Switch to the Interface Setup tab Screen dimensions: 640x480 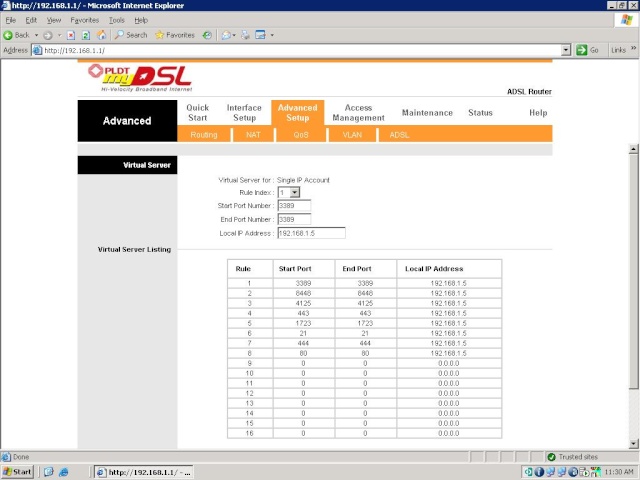click(x=244, y=113)
